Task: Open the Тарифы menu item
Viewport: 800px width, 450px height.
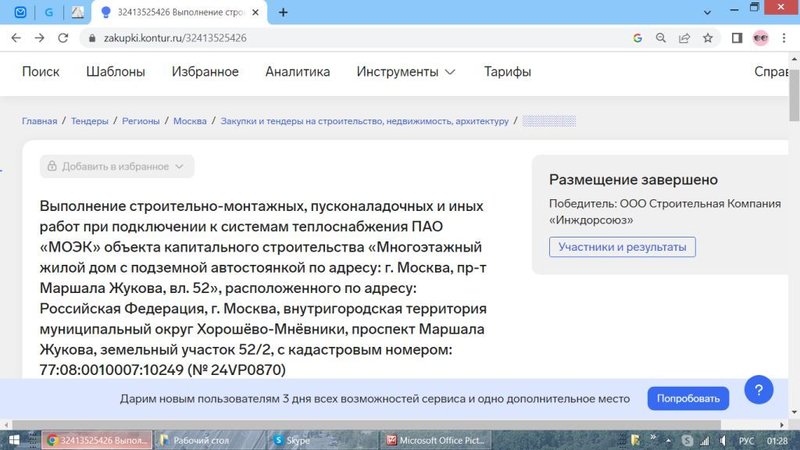Action: pyautogui.click(x=508, y=72)
